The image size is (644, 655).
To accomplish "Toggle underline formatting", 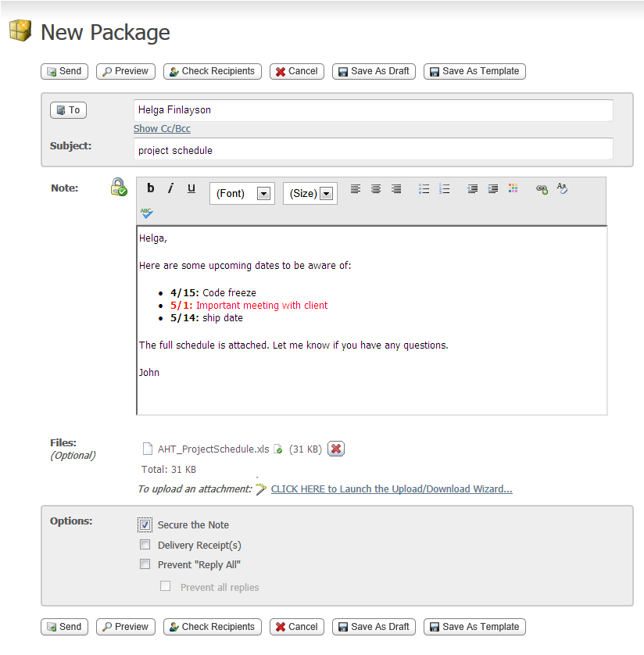I will point(191,188).
